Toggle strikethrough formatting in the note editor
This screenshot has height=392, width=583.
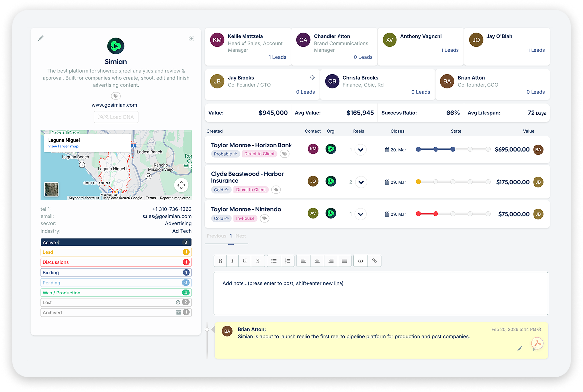(x=258, y=261)
